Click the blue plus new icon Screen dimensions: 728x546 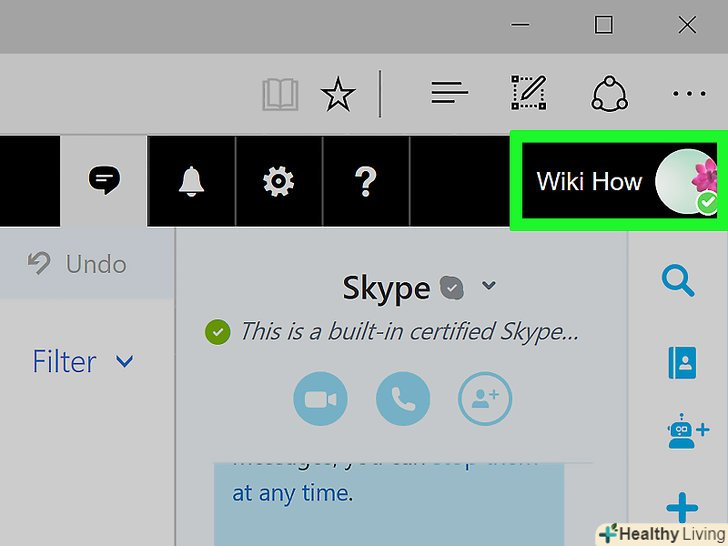pos(682,507)
